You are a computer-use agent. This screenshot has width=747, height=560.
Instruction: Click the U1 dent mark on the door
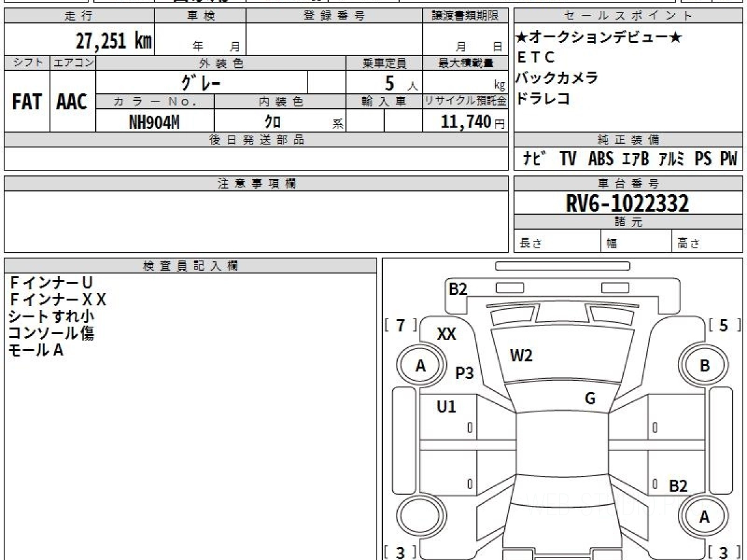(446, 407)
